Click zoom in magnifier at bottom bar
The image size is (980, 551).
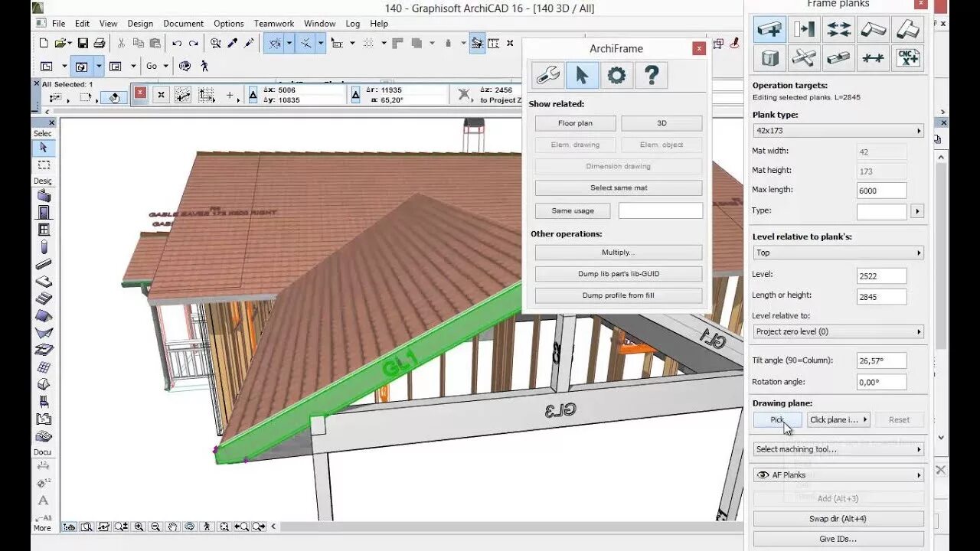point(139,527)
